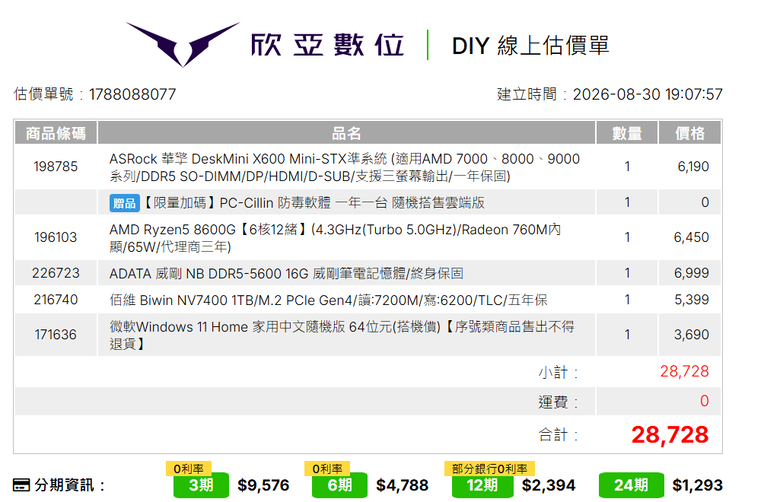Click the 建立時間 2026-08-30 timestamp
This screenshot has width=780, height=502.
coord(609,94)
